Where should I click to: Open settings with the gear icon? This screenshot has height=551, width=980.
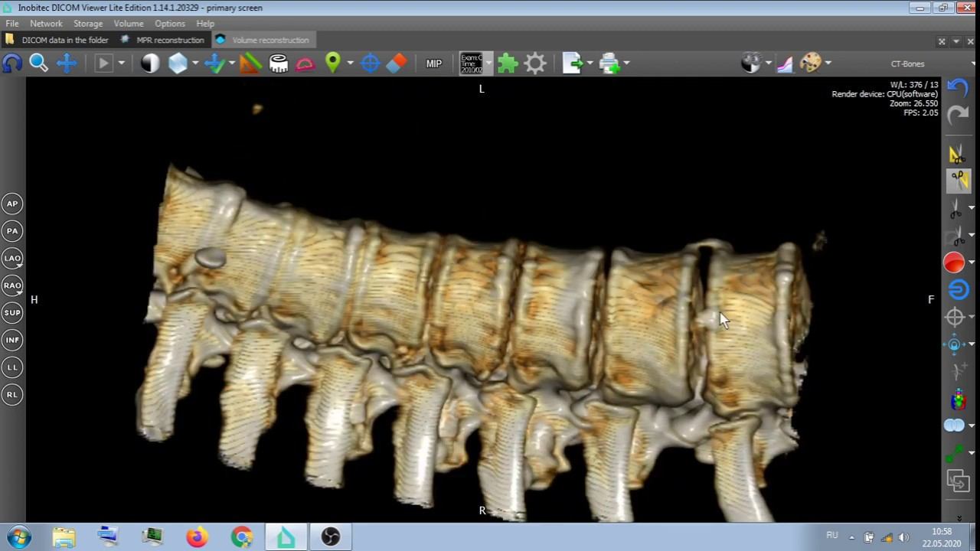(x=535, y=64)
